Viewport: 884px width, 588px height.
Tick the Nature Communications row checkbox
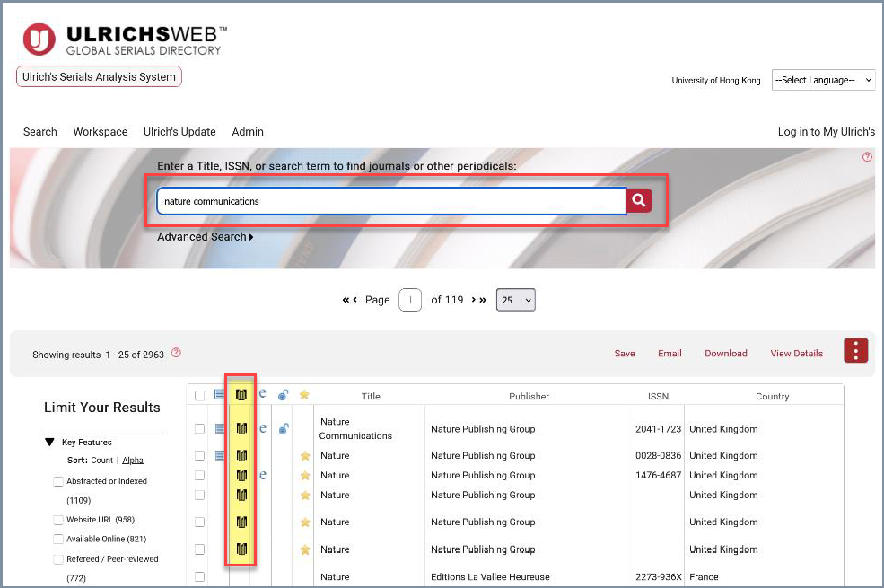(x=199, y=429)
